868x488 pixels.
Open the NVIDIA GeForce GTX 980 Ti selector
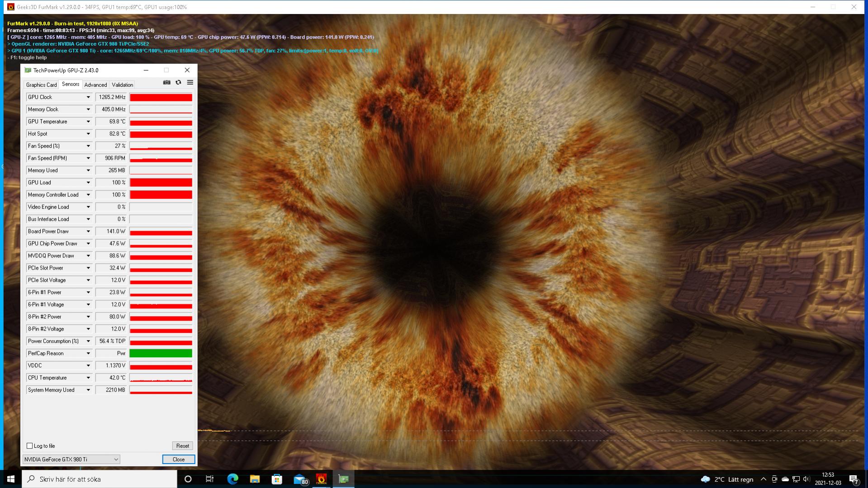coord(71,460)
